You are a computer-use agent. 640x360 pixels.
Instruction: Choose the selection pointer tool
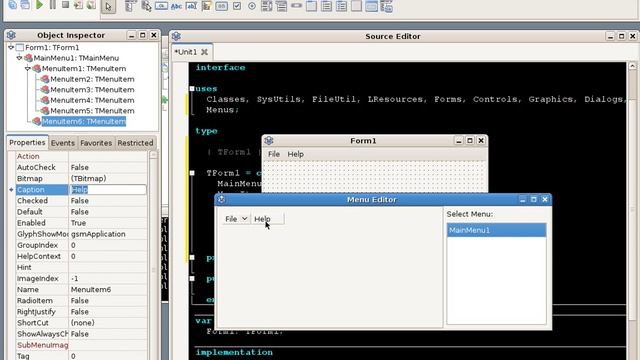pos(108,6)
